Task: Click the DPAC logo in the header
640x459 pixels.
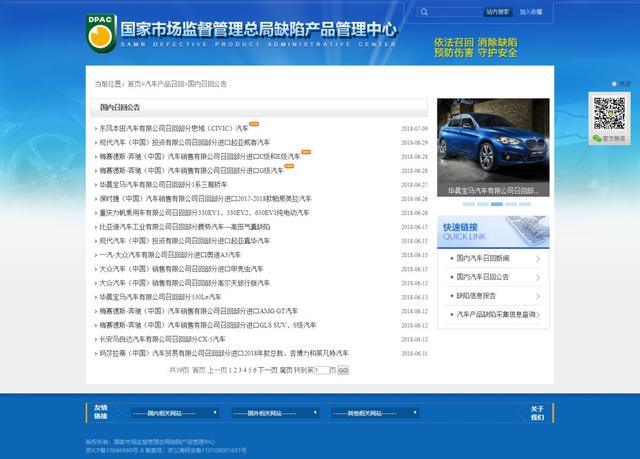Action: [x=101, y=34]
